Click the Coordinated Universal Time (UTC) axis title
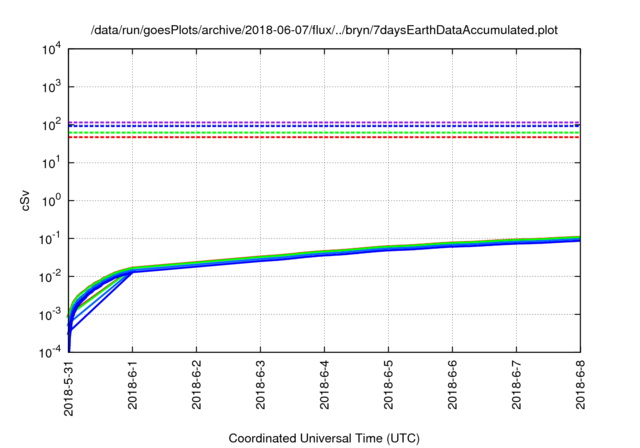This screenshot has width=640, height=448. point(324,439)
